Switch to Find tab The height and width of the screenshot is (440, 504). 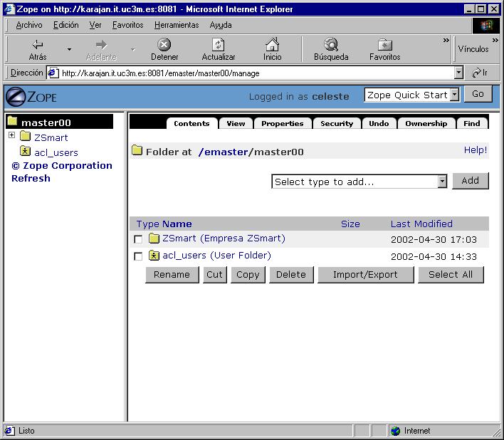(x=471, y=123)
